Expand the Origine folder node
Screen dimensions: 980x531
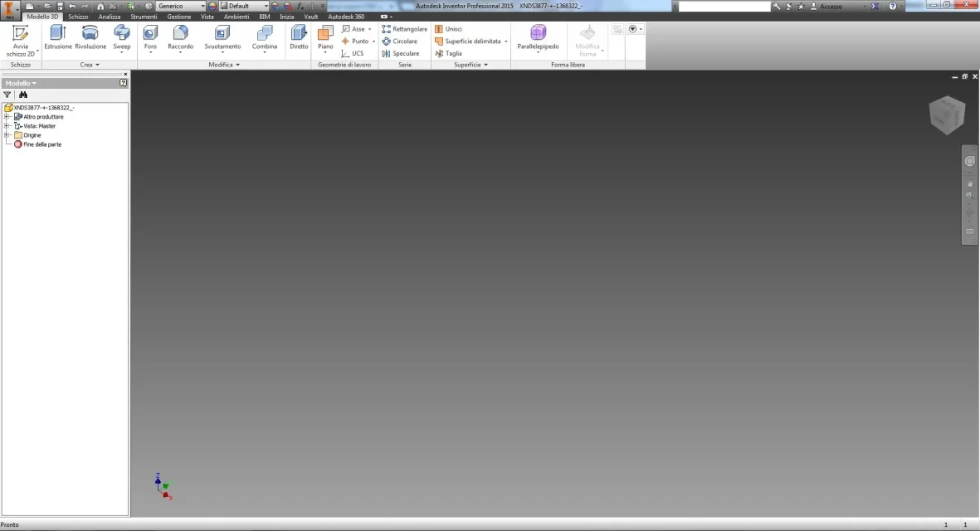point(7,135)
